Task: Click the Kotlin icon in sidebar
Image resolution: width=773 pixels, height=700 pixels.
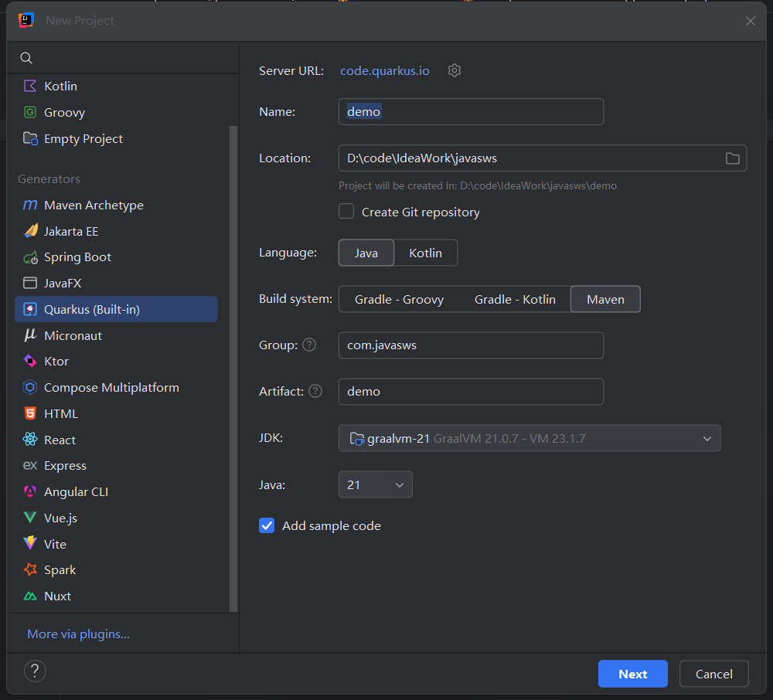Action: tap(30, 87)
